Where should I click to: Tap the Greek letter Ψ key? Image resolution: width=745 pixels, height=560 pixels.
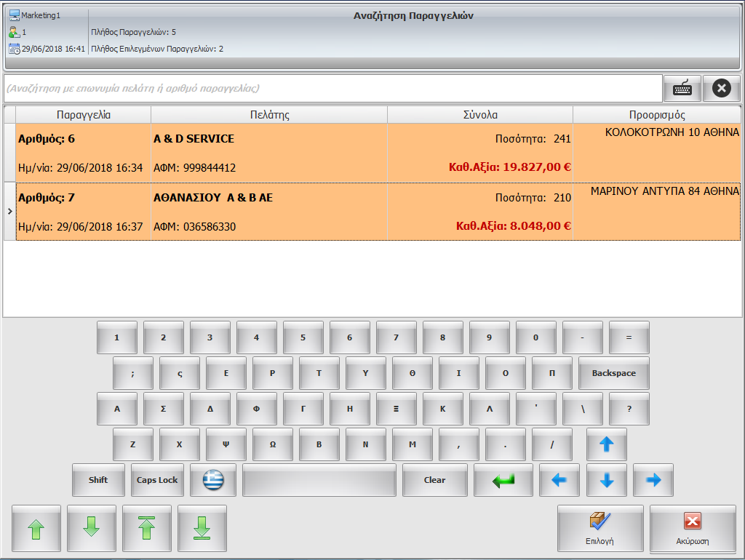click(x=226, y=444)
